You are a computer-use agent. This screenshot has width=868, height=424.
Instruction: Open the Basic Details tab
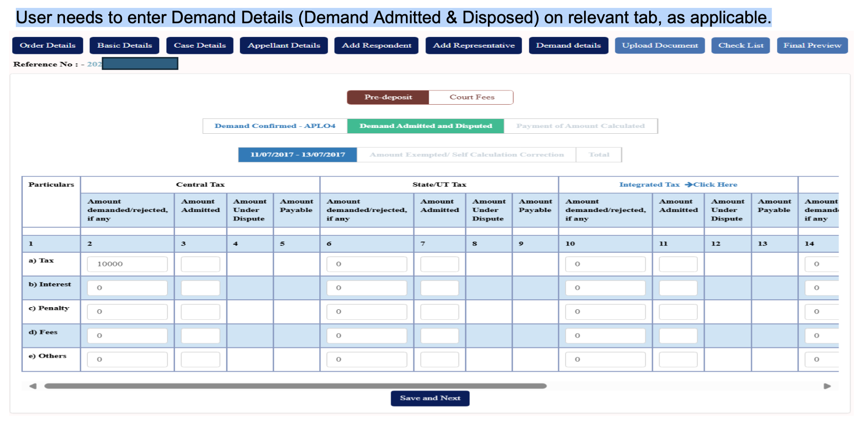[124, 45]
